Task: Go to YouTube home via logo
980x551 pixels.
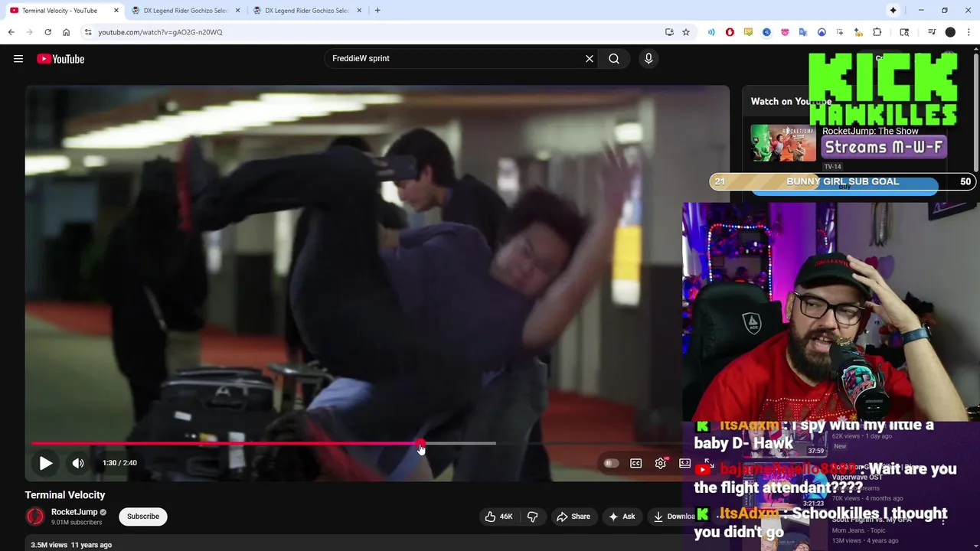Action: coord(60,59)
